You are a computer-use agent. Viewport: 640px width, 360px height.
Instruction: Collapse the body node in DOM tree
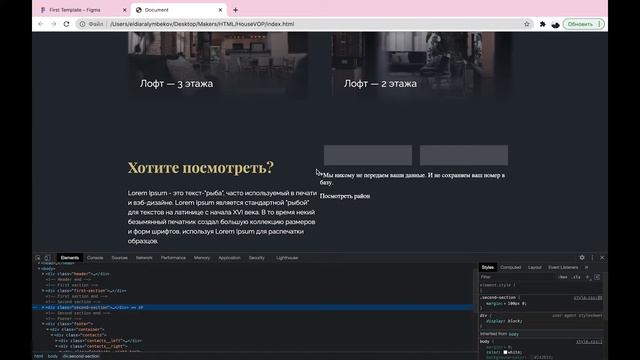pos(39,269)
